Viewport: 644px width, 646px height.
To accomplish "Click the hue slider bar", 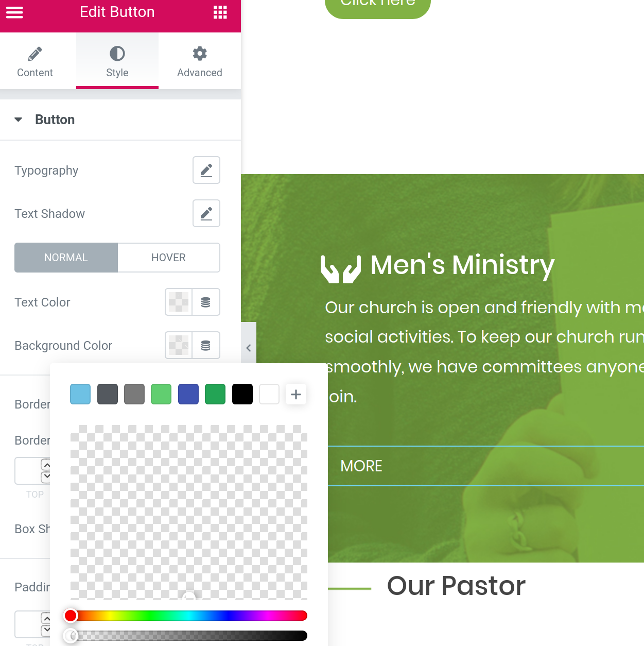I will [x=189, y=616].
